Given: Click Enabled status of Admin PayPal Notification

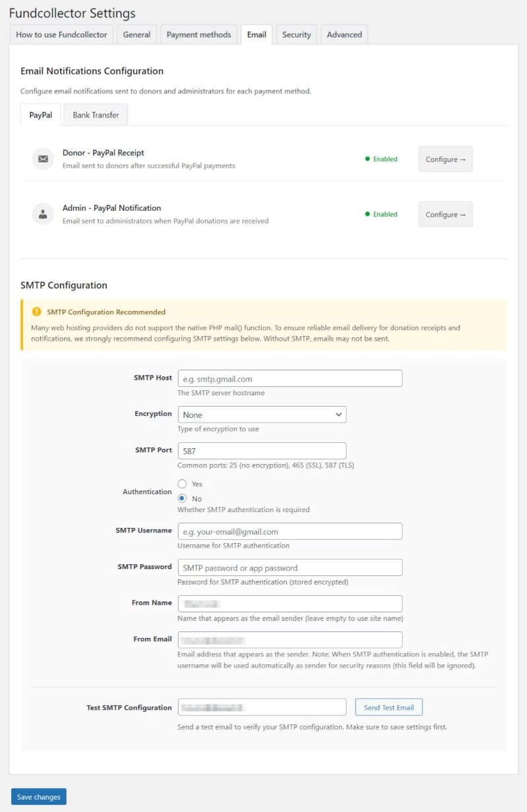Looking at the screenshot, I should click(x=381, y=214).
